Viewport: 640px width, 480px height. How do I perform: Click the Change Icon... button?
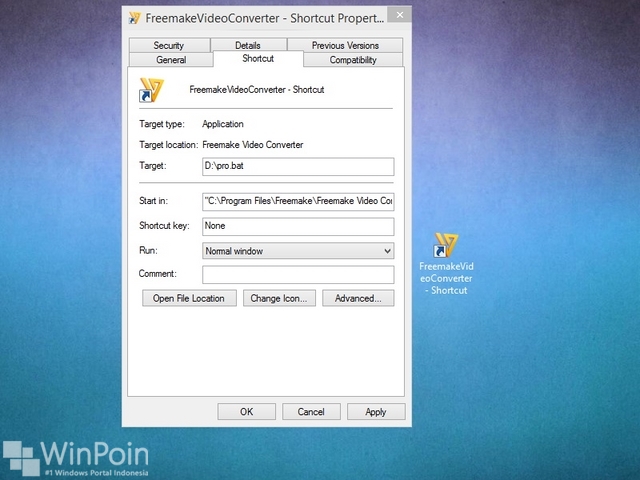(x=279, y=298)
